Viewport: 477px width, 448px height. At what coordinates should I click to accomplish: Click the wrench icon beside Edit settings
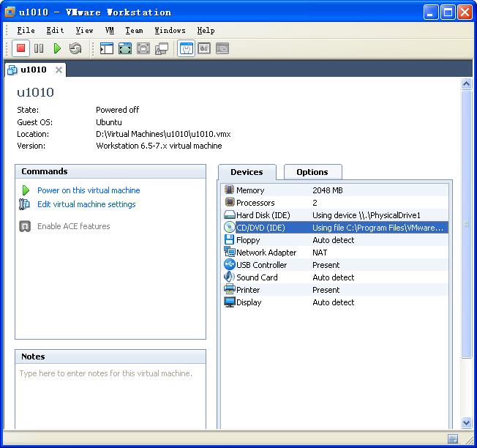click(x=24, y=204)
